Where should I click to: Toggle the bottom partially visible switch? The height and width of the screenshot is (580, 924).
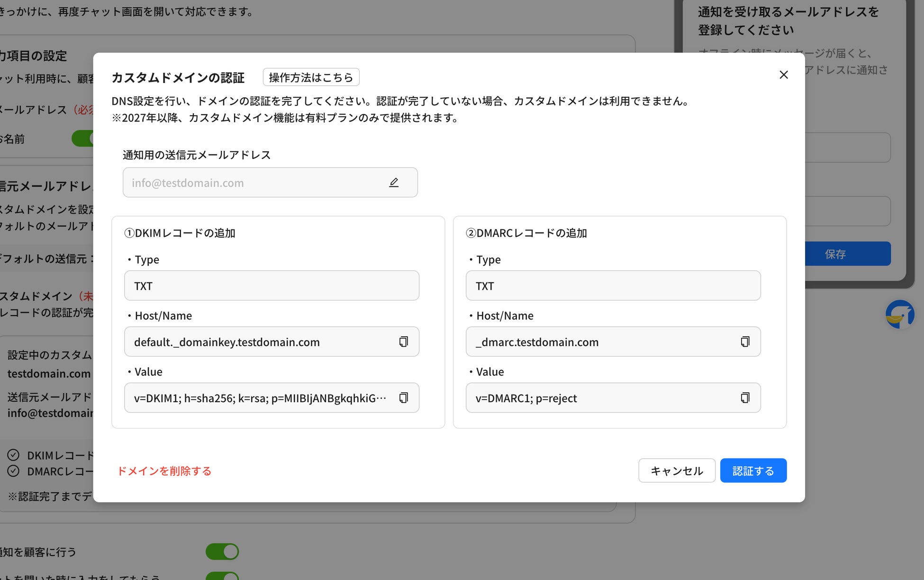(222, 576)
